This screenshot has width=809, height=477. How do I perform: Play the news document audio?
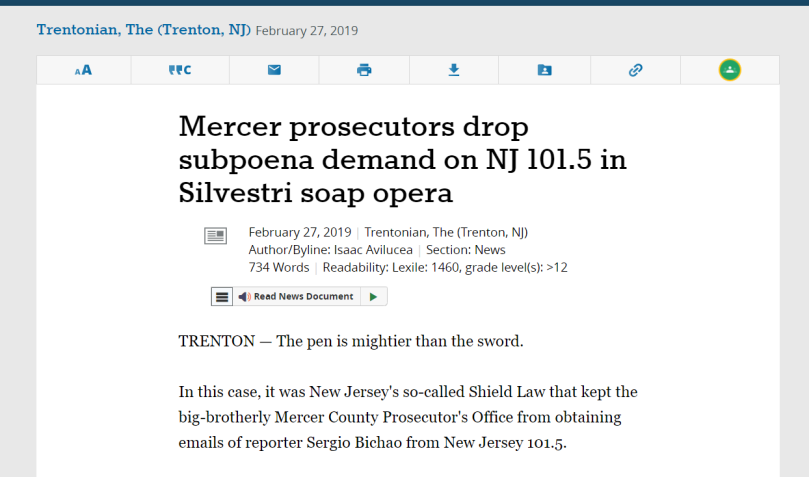click(374, 297)
